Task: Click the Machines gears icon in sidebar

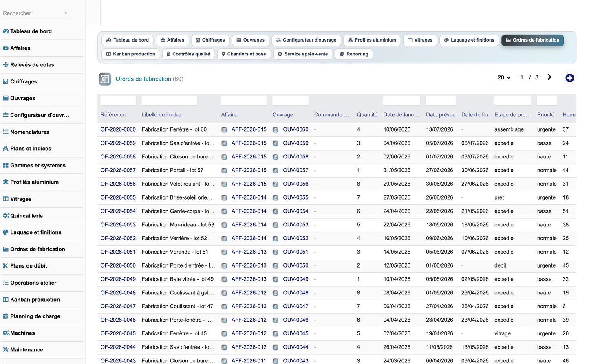Action: pyautogui.click(x=6, y=333)
